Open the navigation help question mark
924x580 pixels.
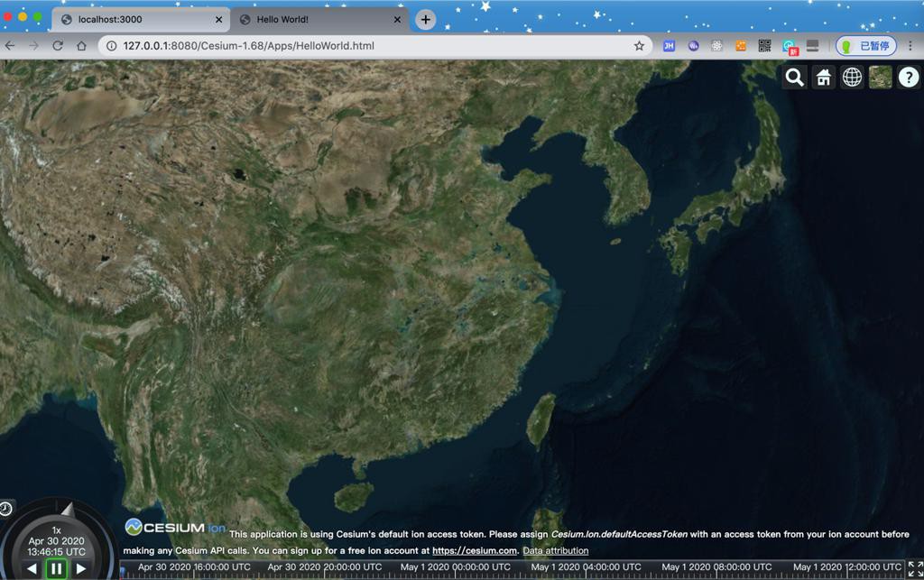point(909,78)
